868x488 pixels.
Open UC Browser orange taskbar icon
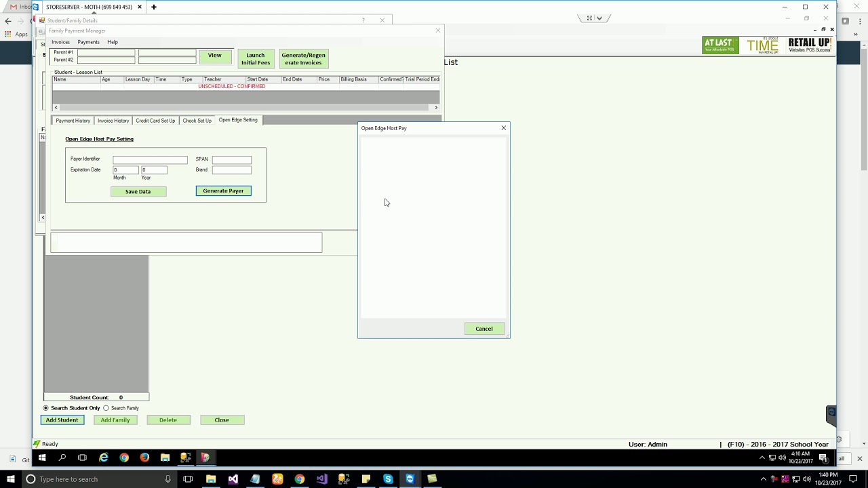[x=277, y=479]
